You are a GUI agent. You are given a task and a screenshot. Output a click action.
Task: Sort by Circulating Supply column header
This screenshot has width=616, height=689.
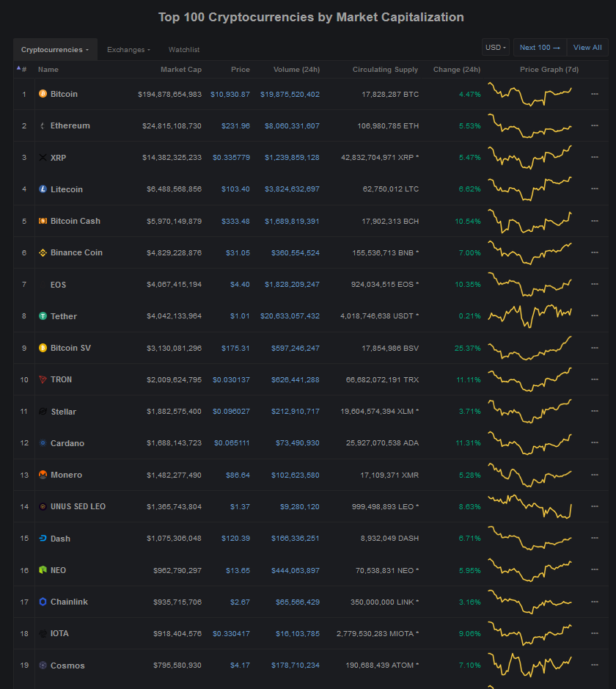click(x=385, y=70)
